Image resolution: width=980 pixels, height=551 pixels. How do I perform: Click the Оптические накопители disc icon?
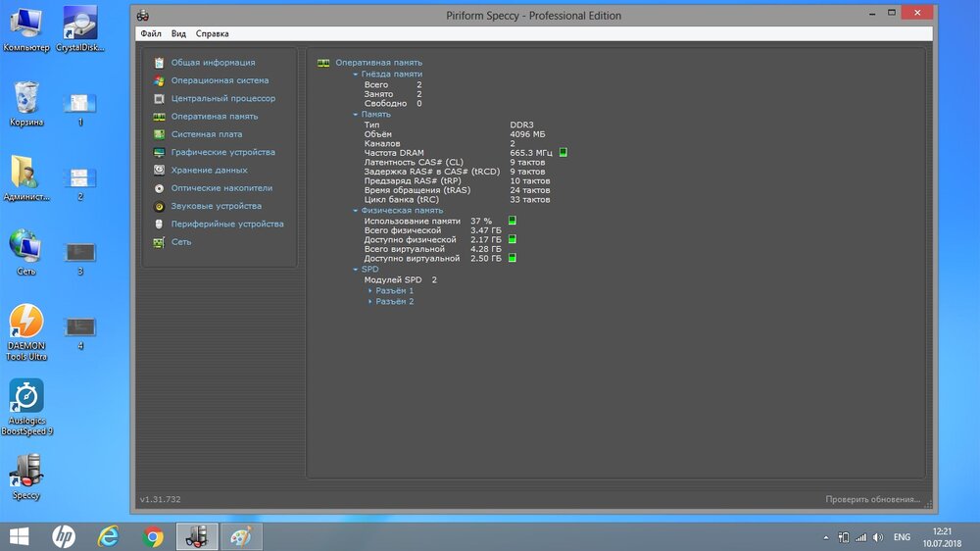coord(159,188)
